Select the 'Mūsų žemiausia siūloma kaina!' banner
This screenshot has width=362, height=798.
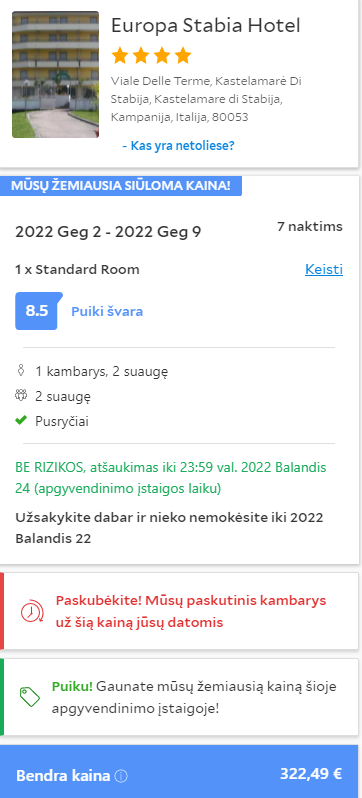coord(121,186)
